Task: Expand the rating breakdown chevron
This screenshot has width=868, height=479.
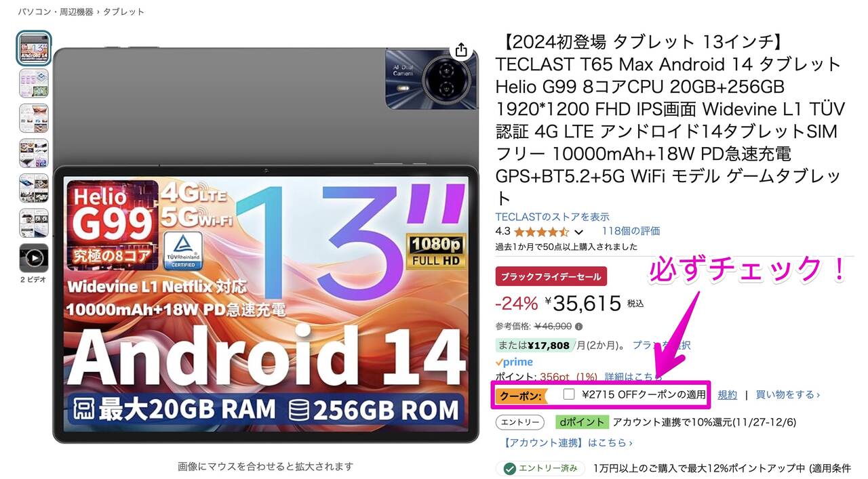Action: coord(578,232)
